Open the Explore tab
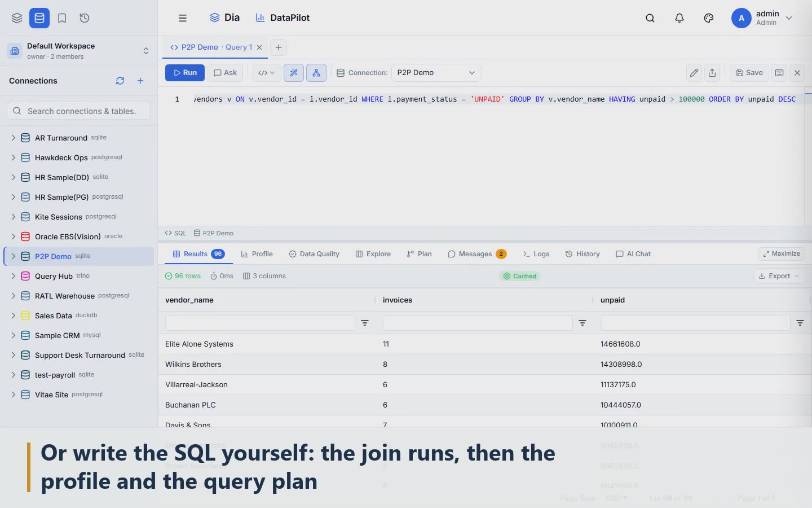Screen dimensions: 812x508 tap(373, 254)
